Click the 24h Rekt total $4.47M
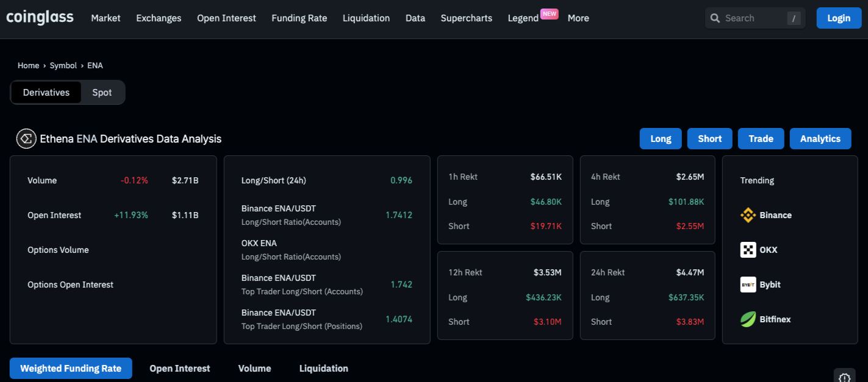 pyautogui.click(x=690, y=272)
